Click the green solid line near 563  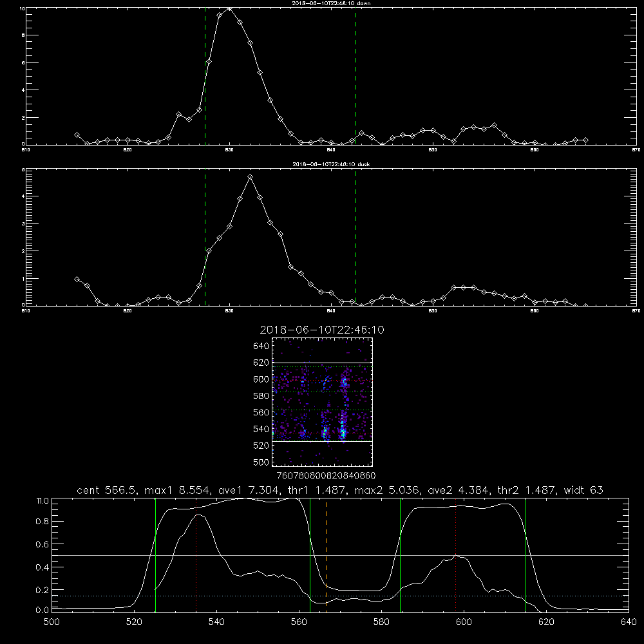(x=310, y=555)
